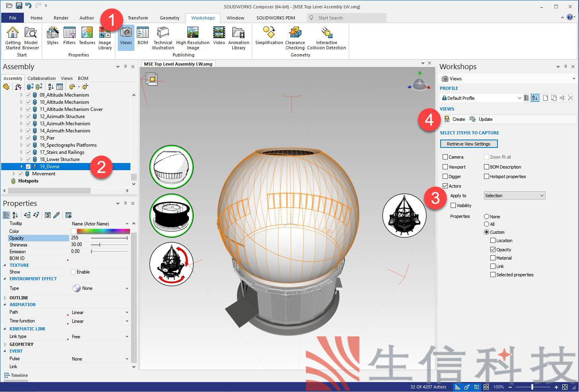The width and height of the screenshot is (579, 392).
Task: Open the Styles workshop
Action: (x=52, y=36)
